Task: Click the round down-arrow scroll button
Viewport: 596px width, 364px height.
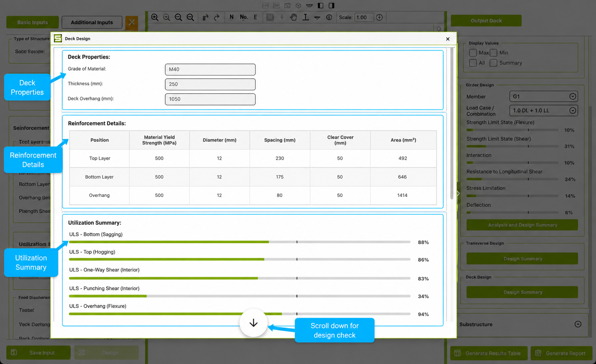Action: click(x=253, y=323)
